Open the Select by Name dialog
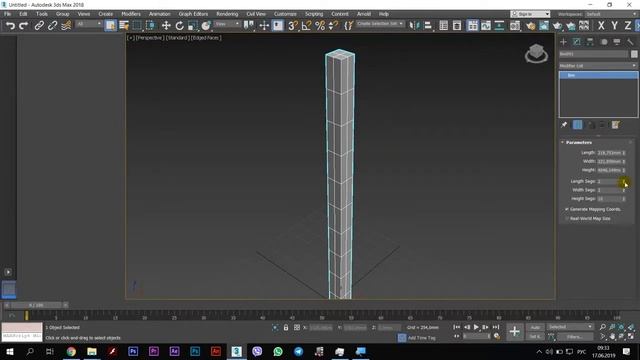 click(124, 26)
